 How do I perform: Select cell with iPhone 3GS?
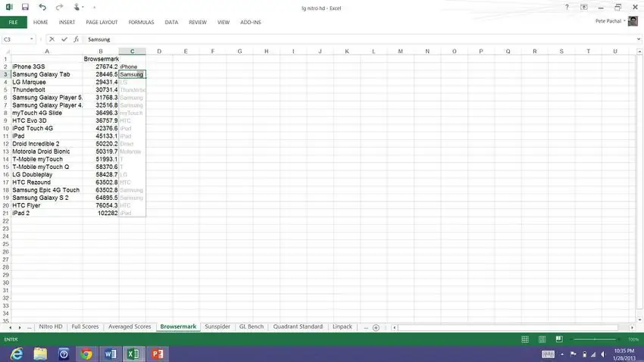(47, 67)
